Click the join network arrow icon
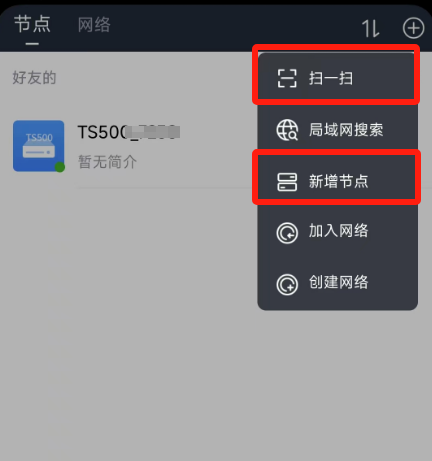The height and width of the screenshot is (461, 432). click(x=287, y=233)
